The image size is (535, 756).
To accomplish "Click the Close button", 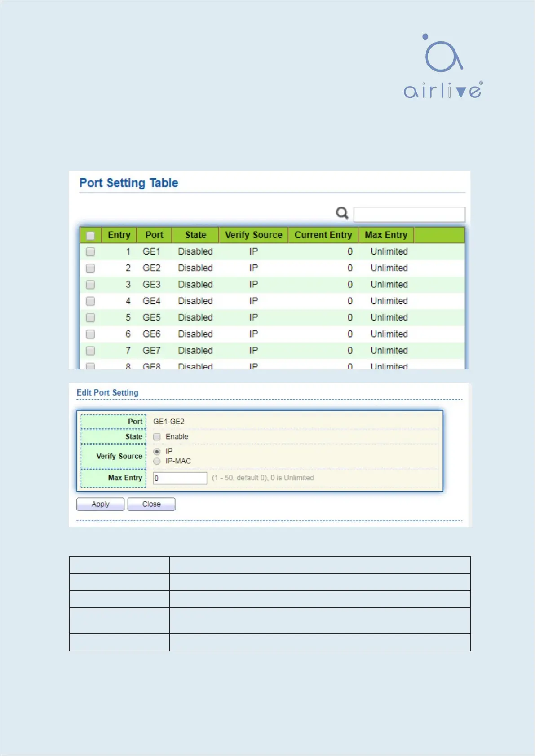I will [151, 505].
